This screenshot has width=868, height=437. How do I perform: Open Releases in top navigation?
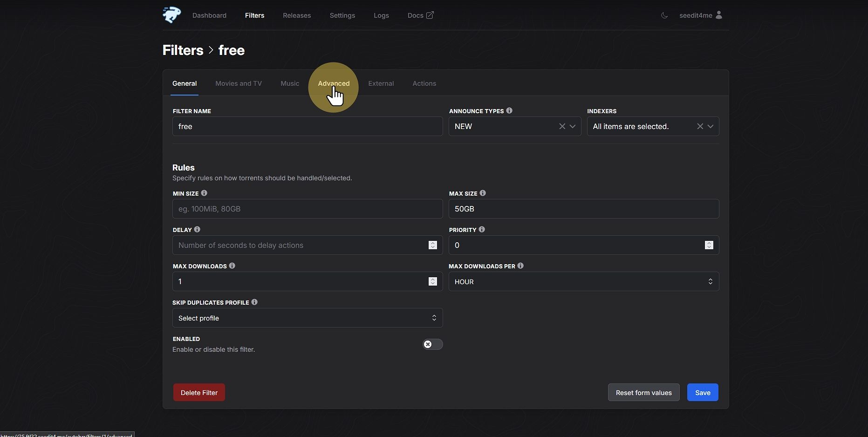pos(297,15)
